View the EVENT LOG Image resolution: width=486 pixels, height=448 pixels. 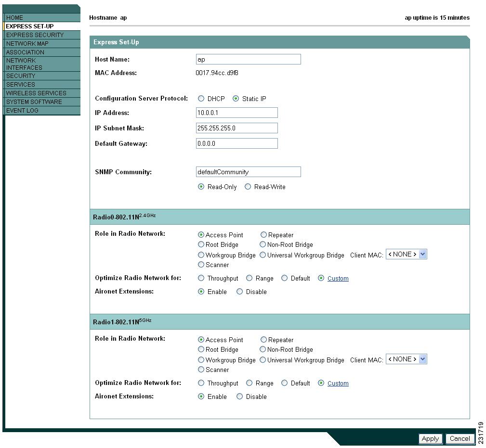click(42, 111)
